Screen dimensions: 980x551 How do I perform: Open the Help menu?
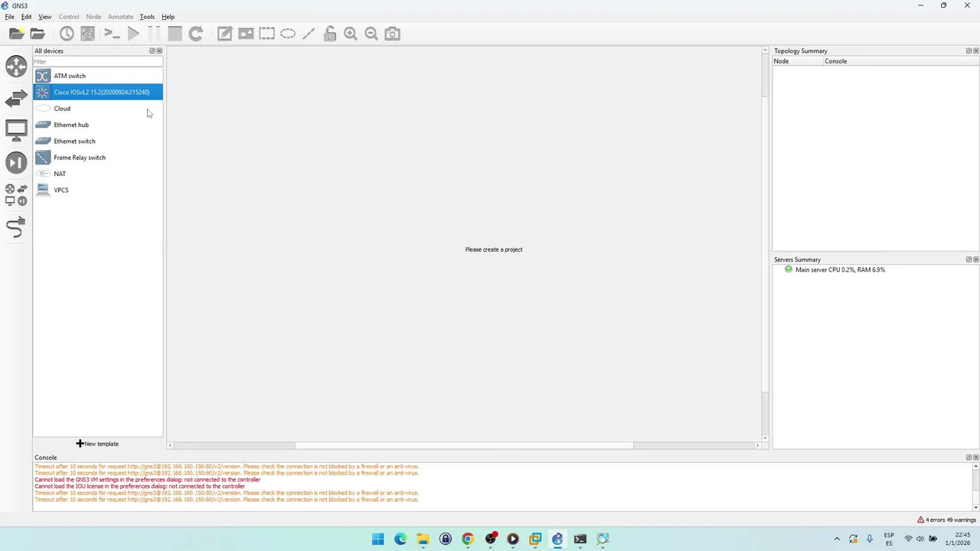point(168,17)
